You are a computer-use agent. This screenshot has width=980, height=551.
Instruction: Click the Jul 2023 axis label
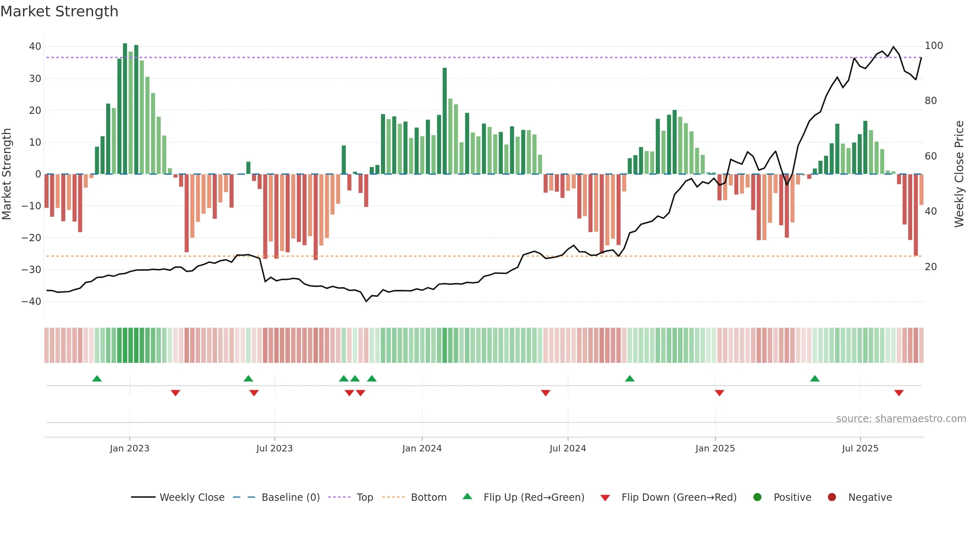tap(274, 449)
